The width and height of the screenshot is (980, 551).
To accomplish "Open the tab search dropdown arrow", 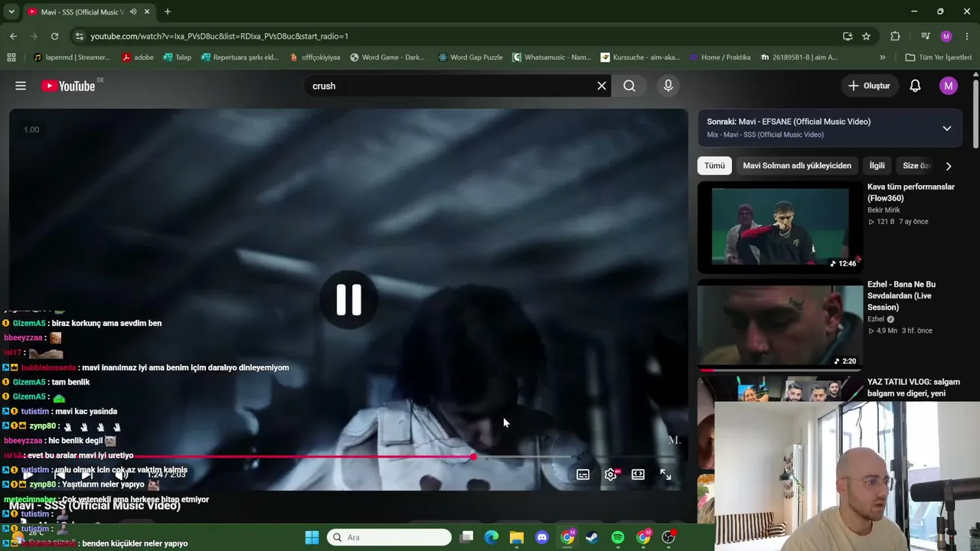I will (11, 11).
